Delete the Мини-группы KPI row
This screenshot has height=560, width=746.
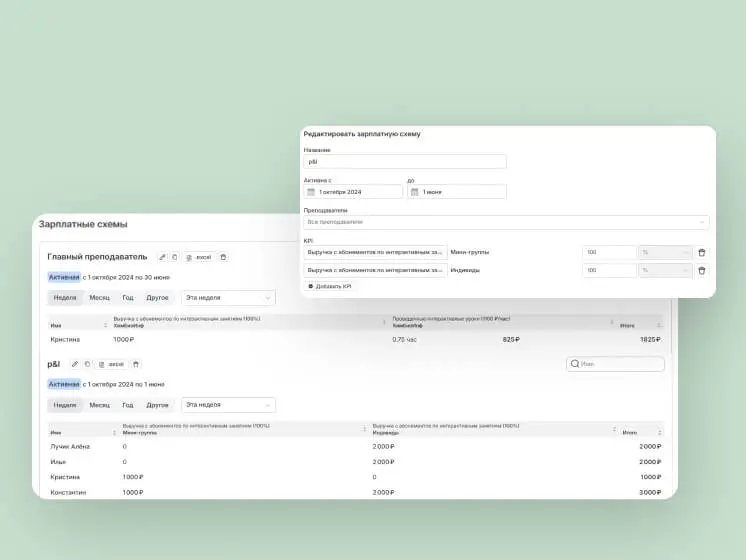(701, 253)
